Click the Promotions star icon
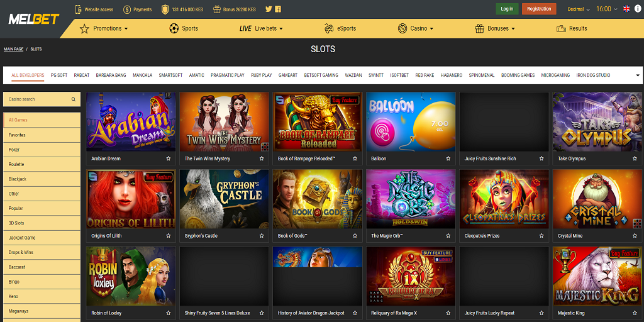This screenshot has height=322, width=644. 84,28
